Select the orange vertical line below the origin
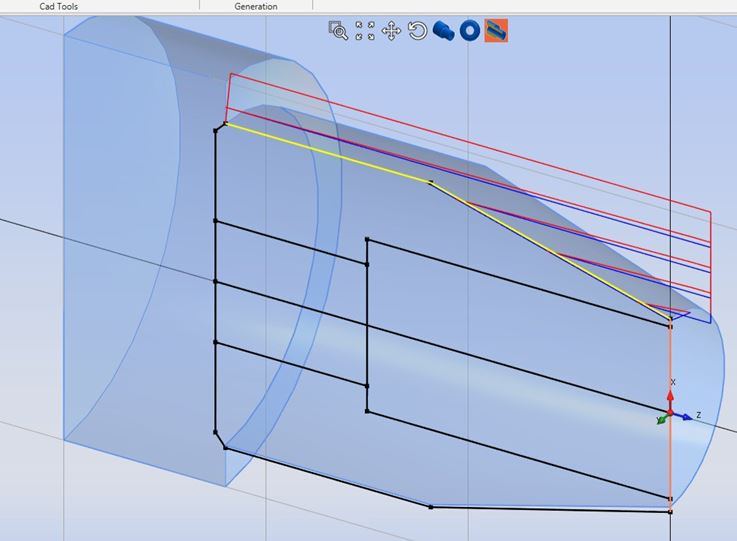 [670, 460]
